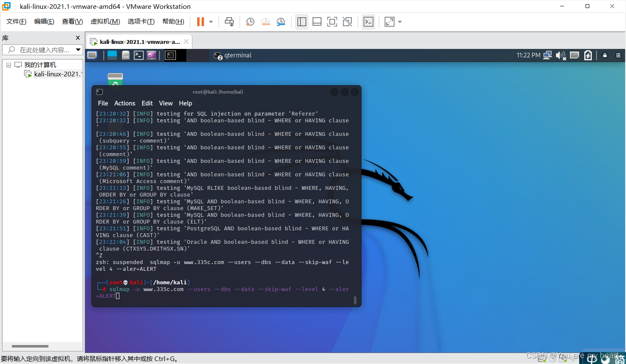Open the library search dropdown arrow
626x364 pixels.
click(78, 50)
